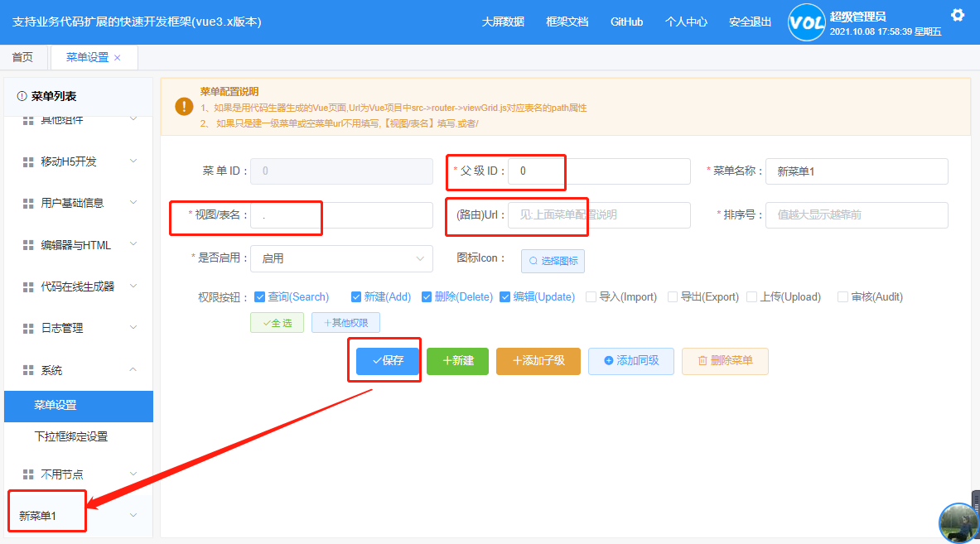Viewport: 980px width, 544px height.
Task: Expand 新菜单1 menu chevron
Action: [x=133, y=515]
